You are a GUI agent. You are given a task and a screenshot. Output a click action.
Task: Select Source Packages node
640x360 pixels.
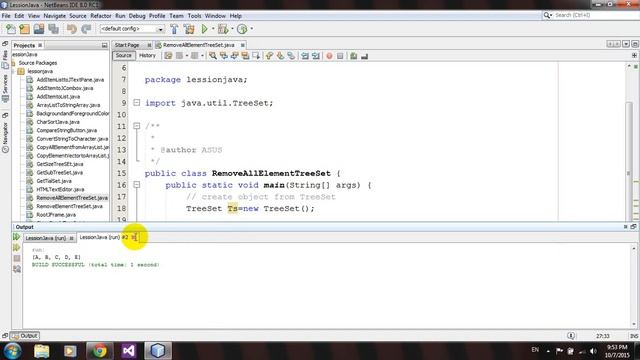click(38, 63)
